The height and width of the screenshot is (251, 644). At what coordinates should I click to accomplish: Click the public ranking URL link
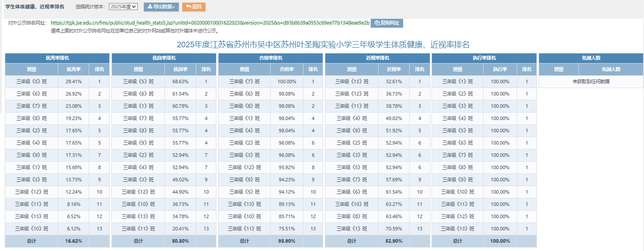tap(210, 23)
